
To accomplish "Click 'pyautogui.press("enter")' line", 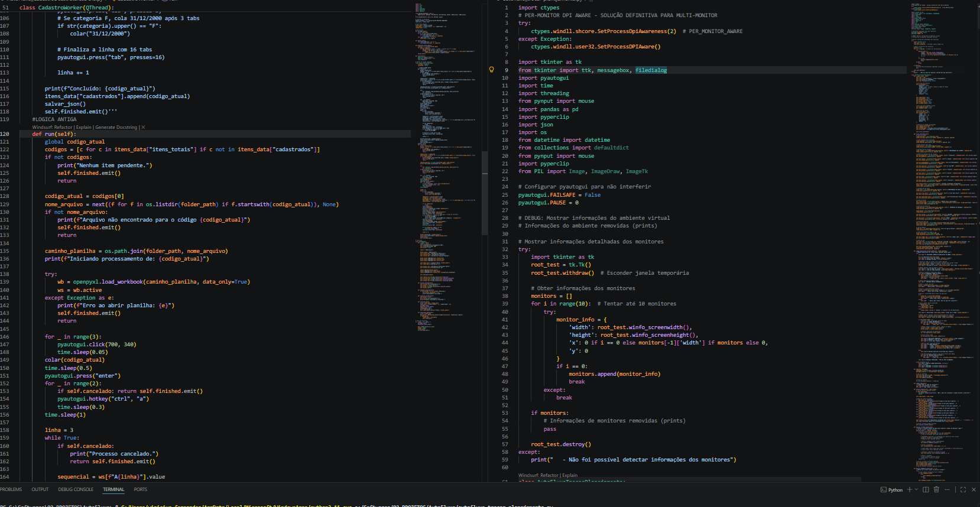I will (x=83, y=376).
